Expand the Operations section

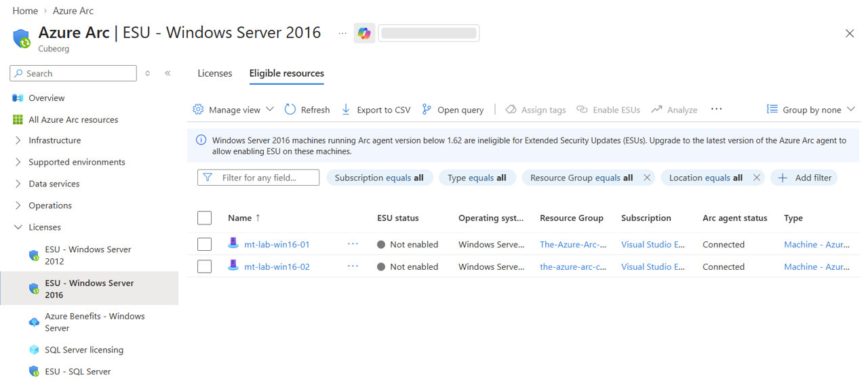18,205
